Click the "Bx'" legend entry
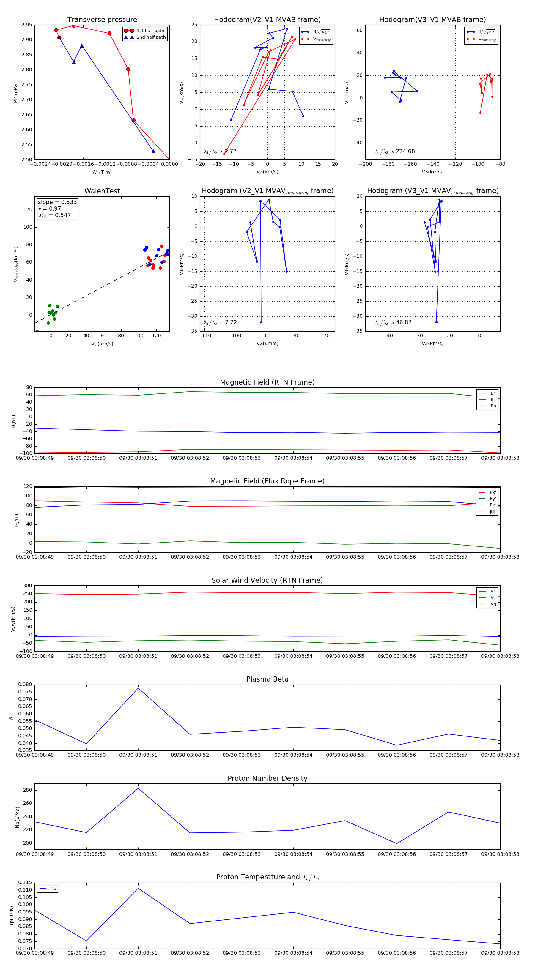The image size is (535, 980). coord(487,492)
